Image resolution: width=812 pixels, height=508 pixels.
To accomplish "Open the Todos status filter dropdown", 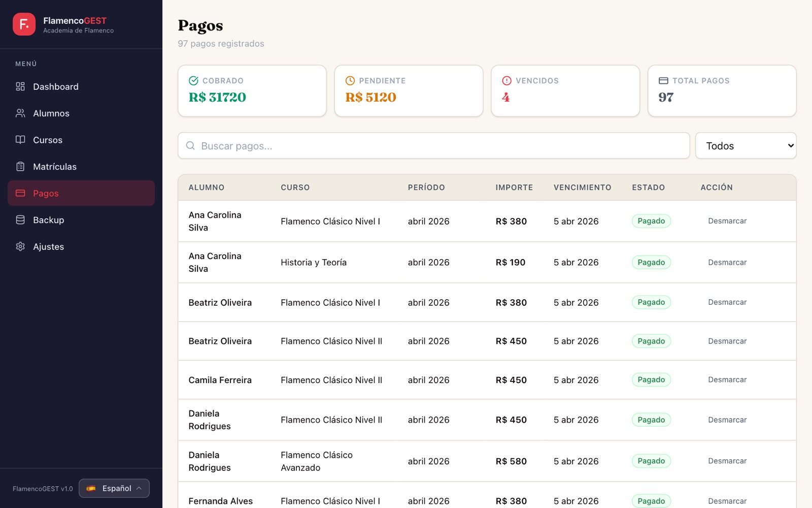I will pos(746,146).
